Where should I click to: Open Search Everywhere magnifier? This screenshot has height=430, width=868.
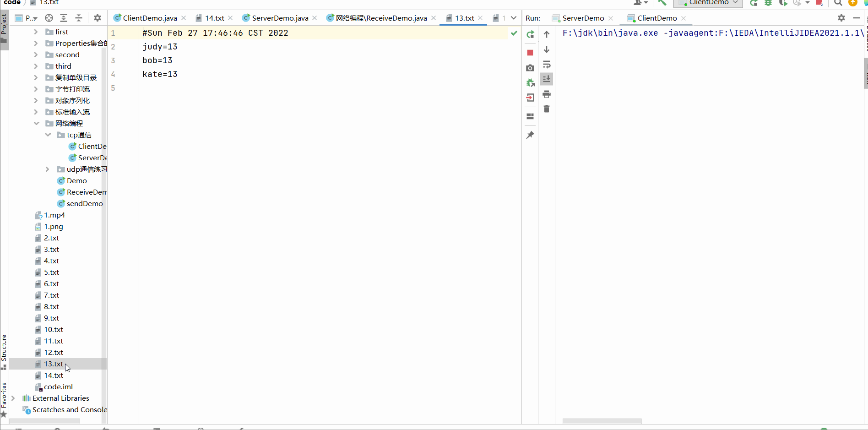pyautogui.click(x=838, y=3)
